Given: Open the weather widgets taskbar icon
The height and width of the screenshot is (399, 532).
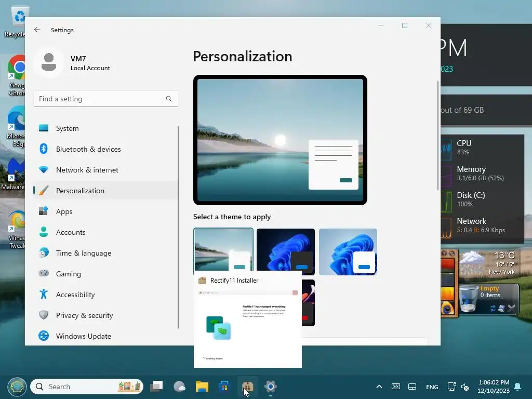Looking at the screenshot, I should point(179,387).
